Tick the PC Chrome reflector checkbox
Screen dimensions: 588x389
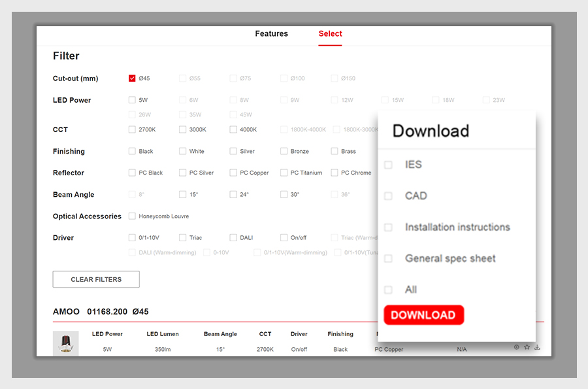(x=335, y=173)
